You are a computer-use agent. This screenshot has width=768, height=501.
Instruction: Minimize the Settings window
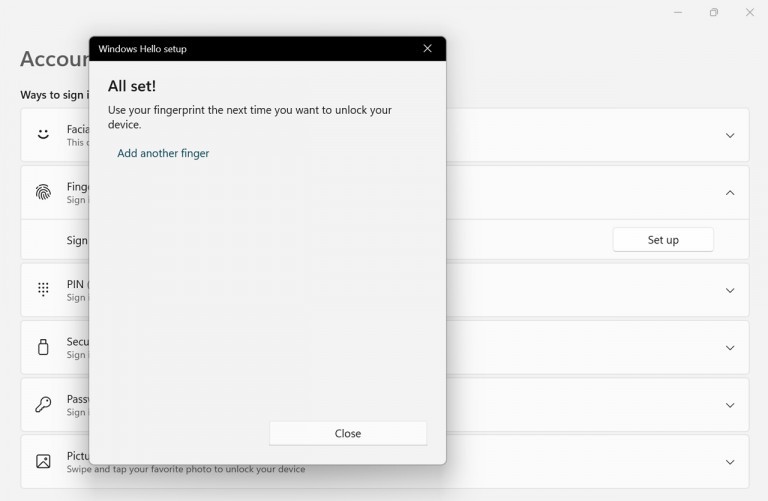[678, 13]
